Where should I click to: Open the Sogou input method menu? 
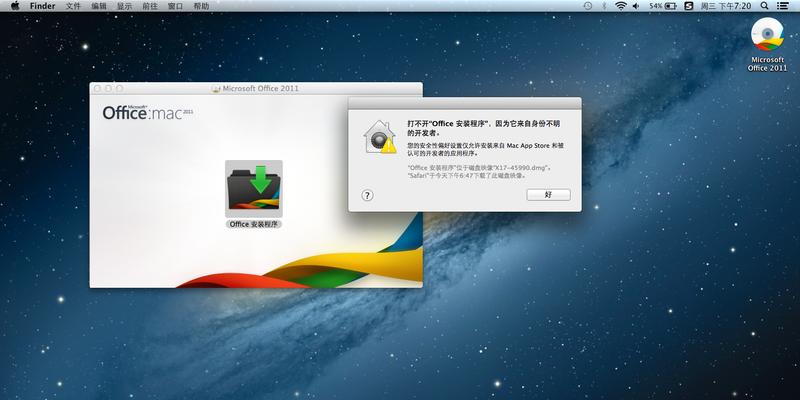click(x=689, y=6)
